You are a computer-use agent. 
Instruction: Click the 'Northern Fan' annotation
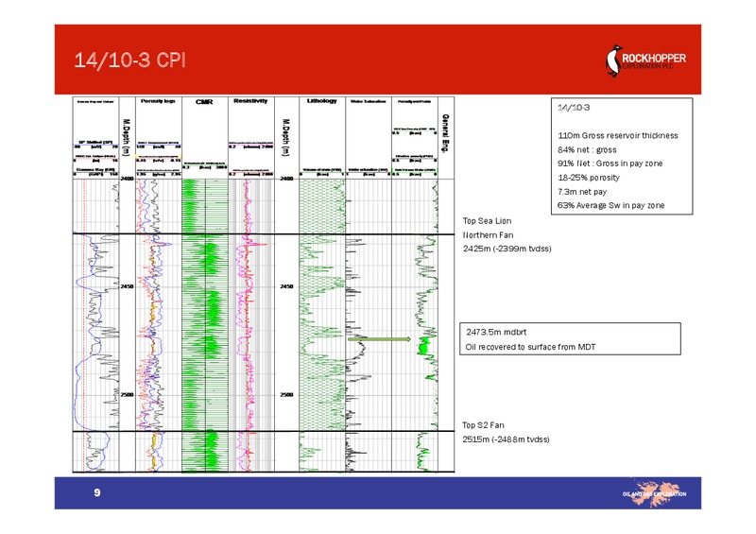[x=488, y=235]
